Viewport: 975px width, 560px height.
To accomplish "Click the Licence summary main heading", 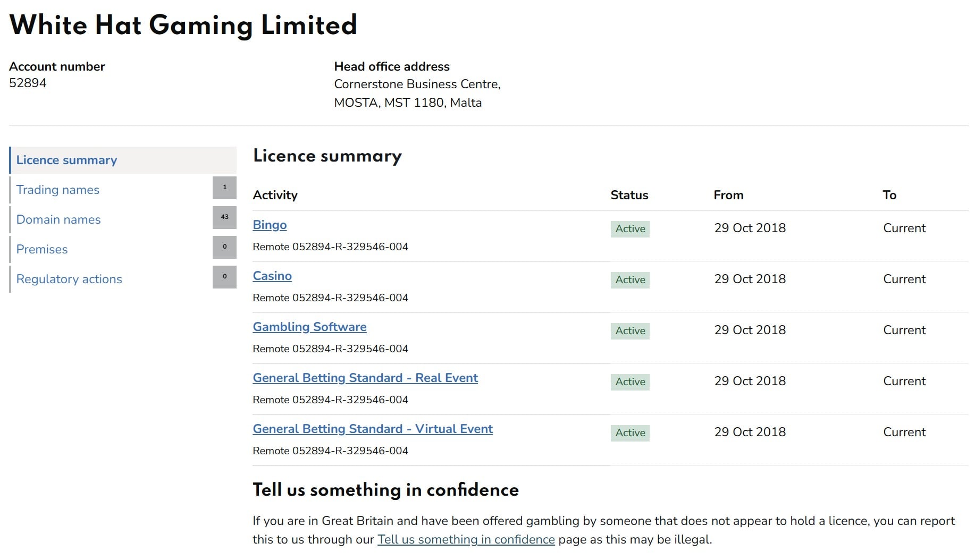I will pyautogui.click(x=327, y=156).
